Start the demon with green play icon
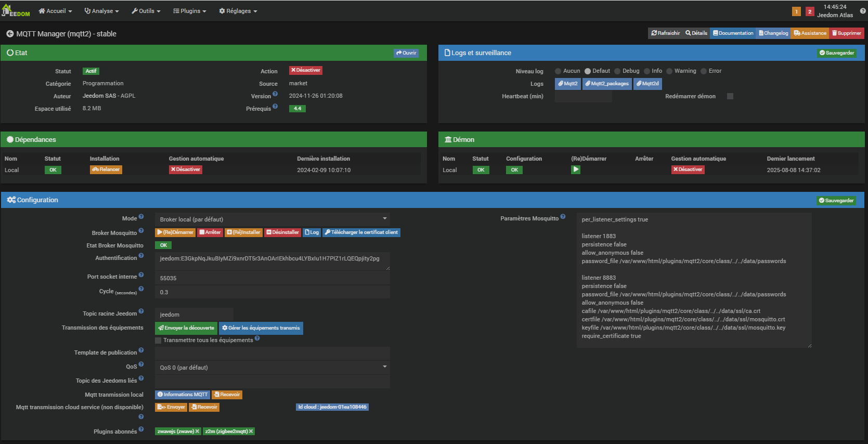The width and height of the screenshot is (868, 444). coord(576,169)
